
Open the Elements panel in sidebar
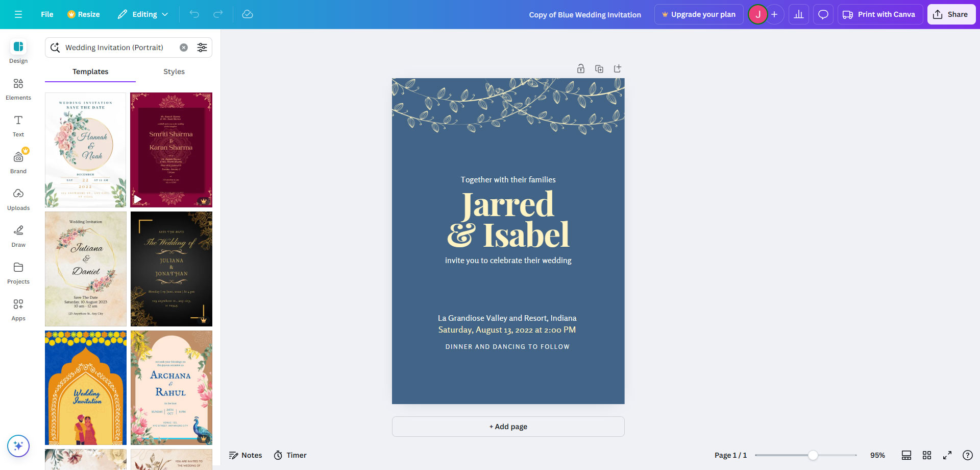tap(18, 89)
